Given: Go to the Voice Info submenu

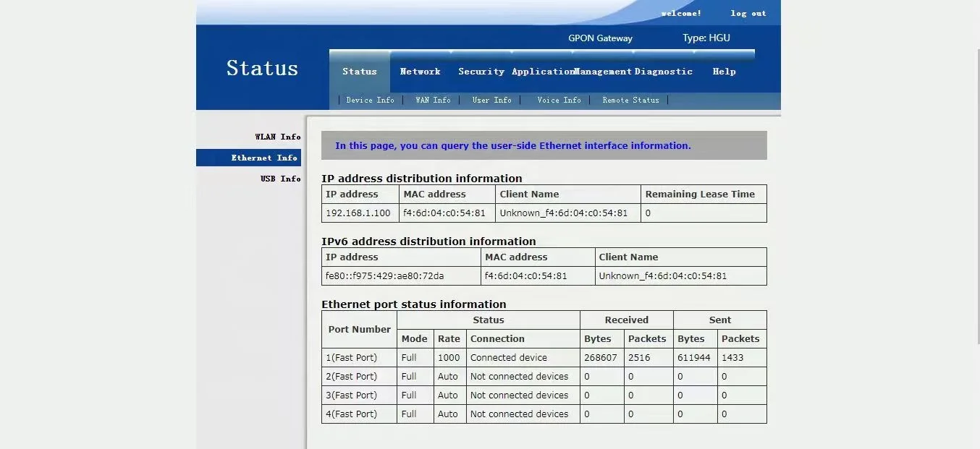Looking at the screenshot, I should pyautogui.click(x=559, y=100).
